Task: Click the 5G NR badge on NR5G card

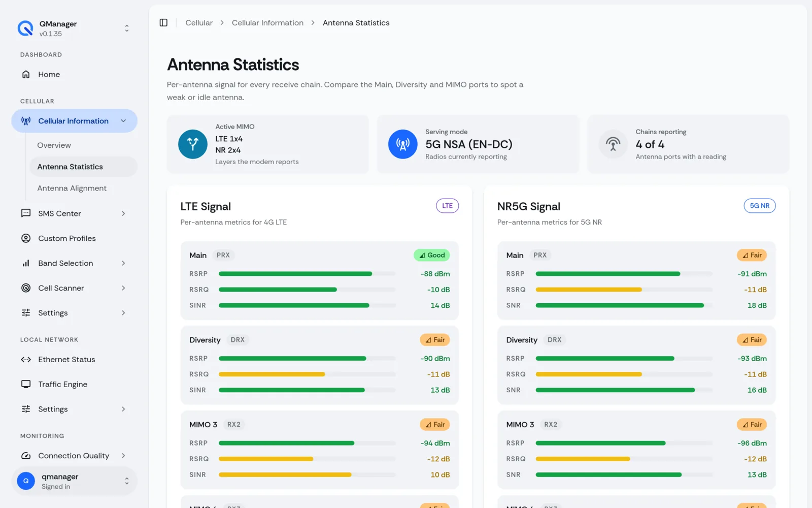Action: click(x=760, y=206)
